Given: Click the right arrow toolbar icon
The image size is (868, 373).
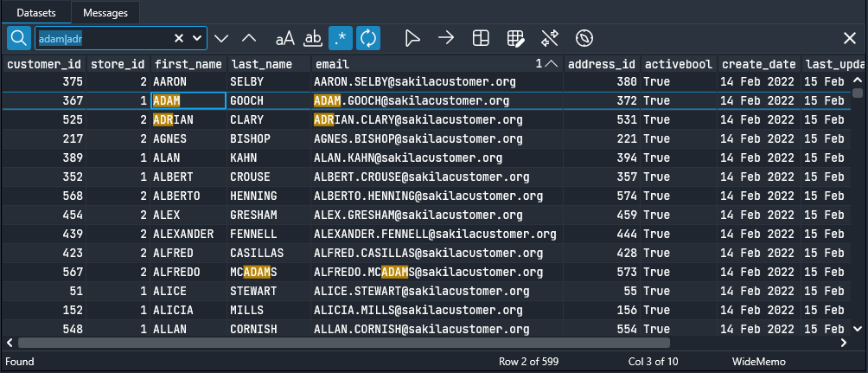Looking at the screenshot, I should tap(446, 38).
